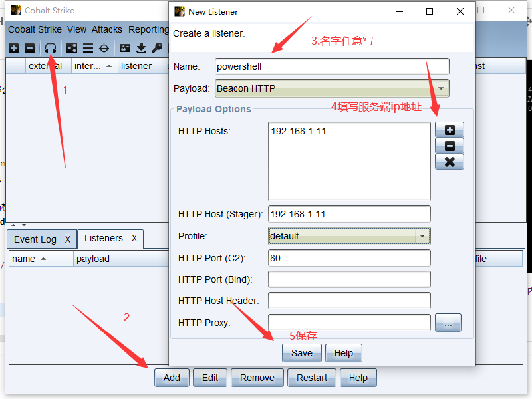Clear all HTTP hosts with X button
Image resolution: width=532 pixels, height=399 pixels.
450,162
